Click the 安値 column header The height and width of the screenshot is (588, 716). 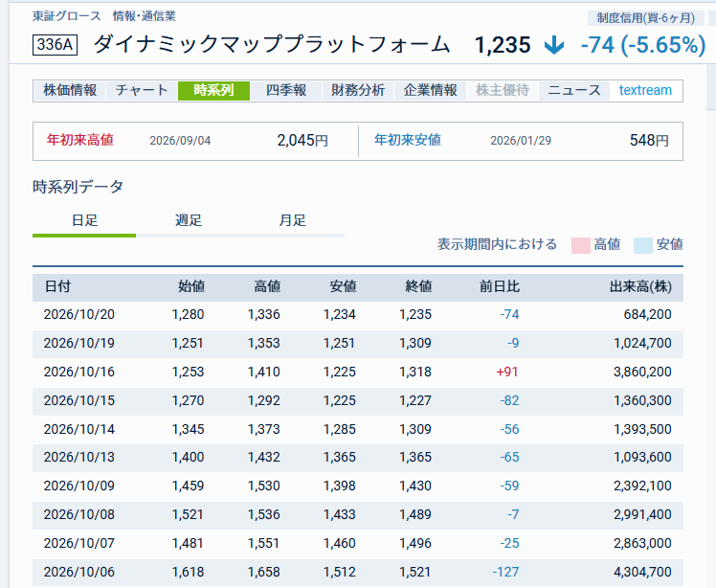tap(343, 287)
